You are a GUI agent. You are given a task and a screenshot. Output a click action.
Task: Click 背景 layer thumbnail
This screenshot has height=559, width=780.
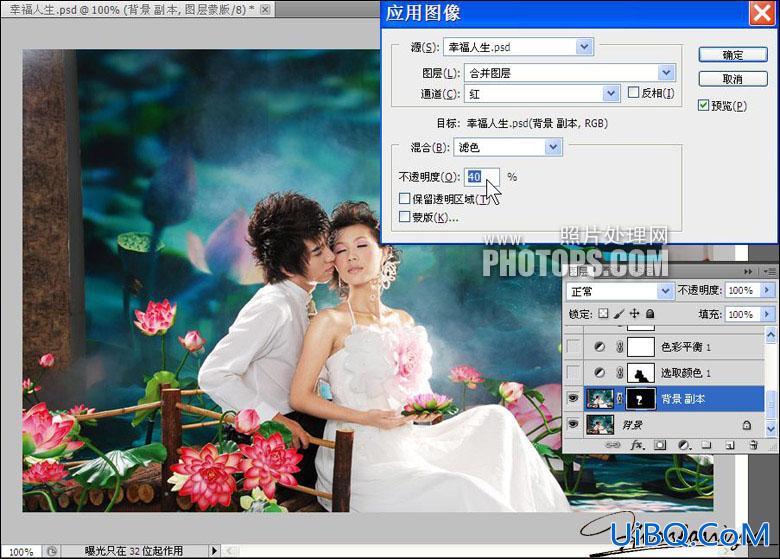600,424
